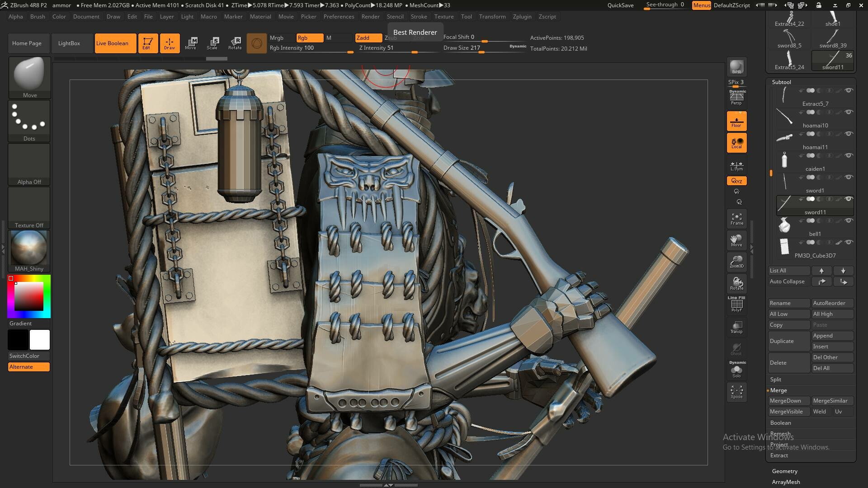Screen dimensions: 868x488
Task: Enable Transp transparency icon
Action: [736, 327]
